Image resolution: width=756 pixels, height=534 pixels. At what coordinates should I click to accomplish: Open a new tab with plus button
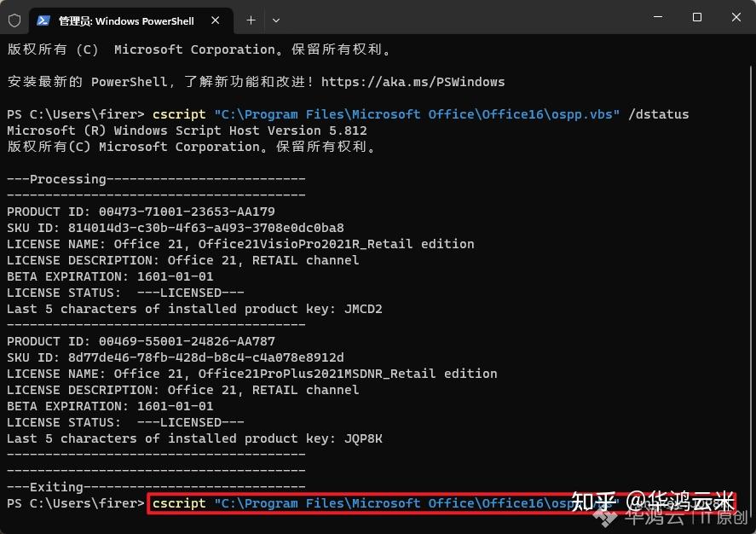coord(251,20)
